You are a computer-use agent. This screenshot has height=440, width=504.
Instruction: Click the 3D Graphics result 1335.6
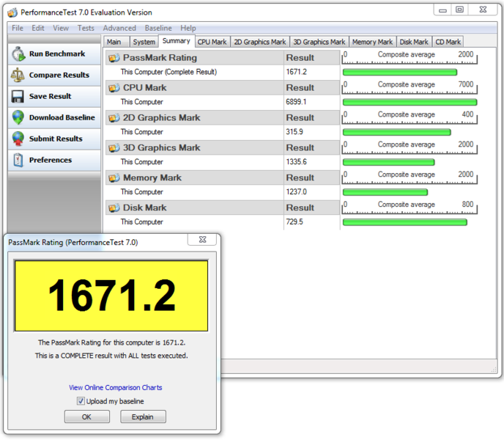click(297, 162)
